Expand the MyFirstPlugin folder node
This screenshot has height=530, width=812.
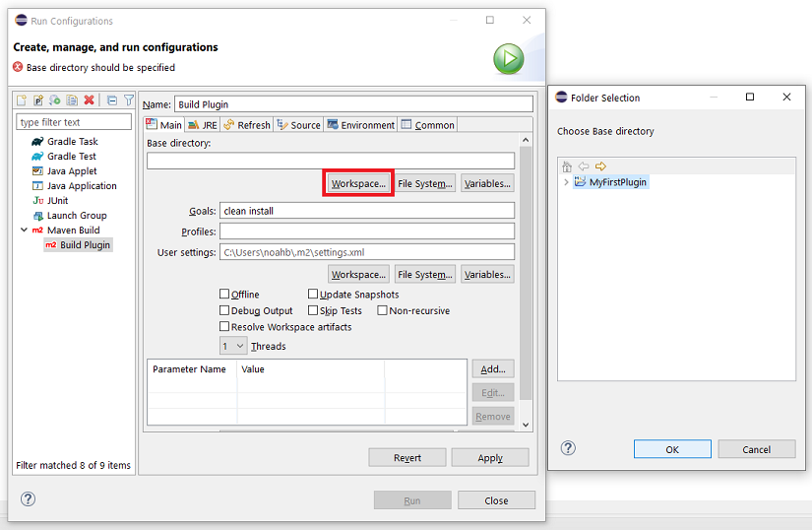point(566,182)
